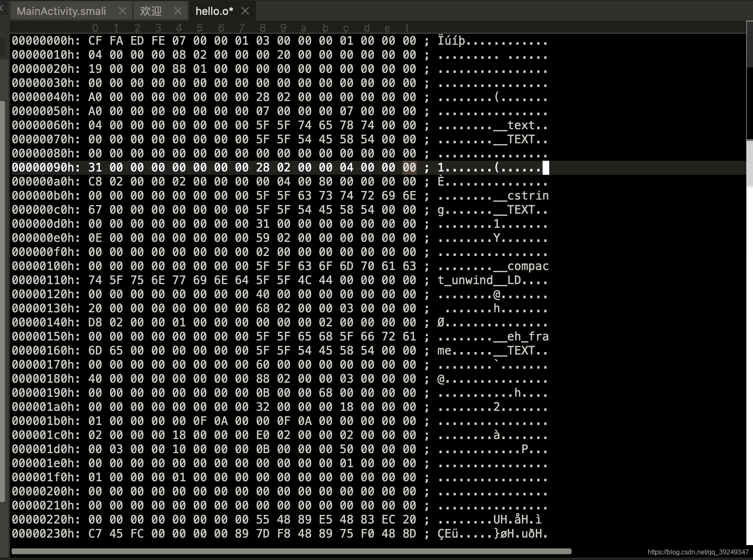Click byte A0 in row 00000040h

(x=95, y=97)
